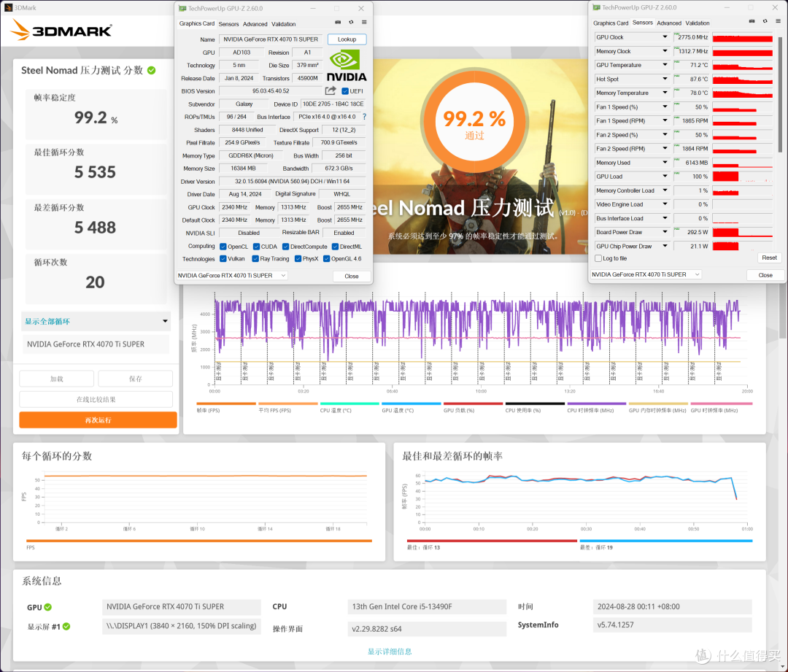Screen dimensions: 788x672
Task: Expand the 显示全部循环 dropdown
Action: pos(96,322)
